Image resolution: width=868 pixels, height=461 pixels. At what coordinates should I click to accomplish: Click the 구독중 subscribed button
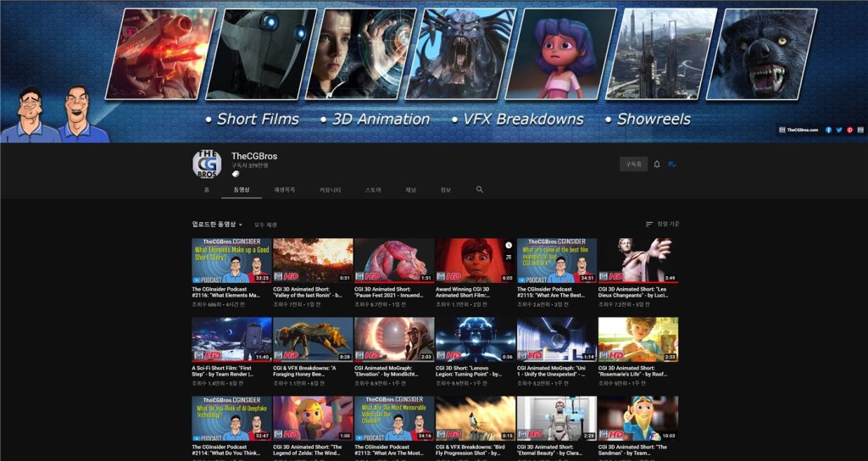(x=633, y=164)
